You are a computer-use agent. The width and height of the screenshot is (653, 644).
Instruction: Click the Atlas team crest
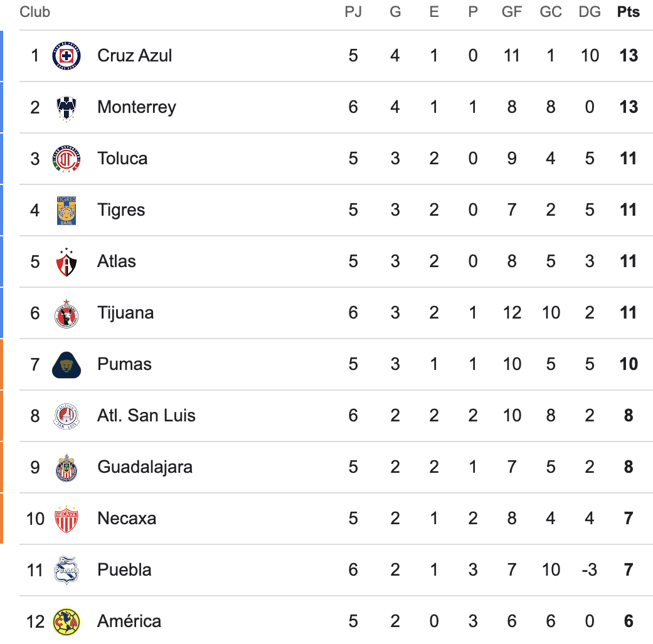point(66,261)
